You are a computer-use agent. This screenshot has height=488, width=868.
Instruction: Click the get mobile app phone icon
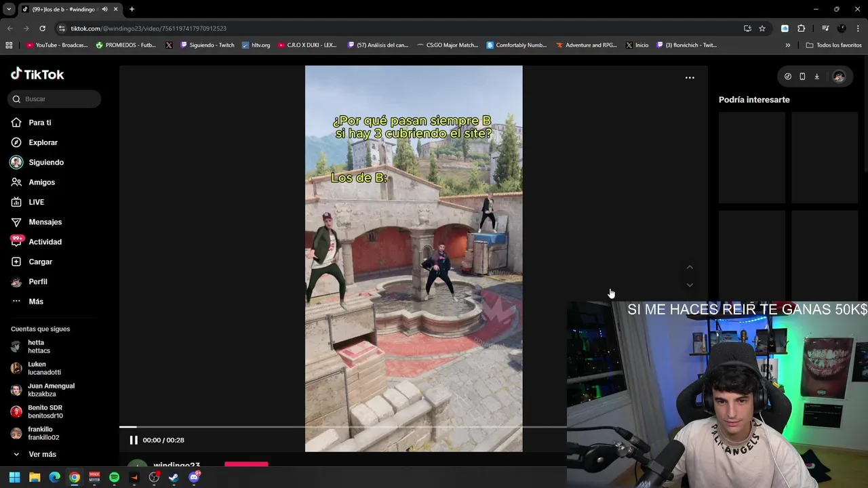pyautogui.click(x=802, y=77)
